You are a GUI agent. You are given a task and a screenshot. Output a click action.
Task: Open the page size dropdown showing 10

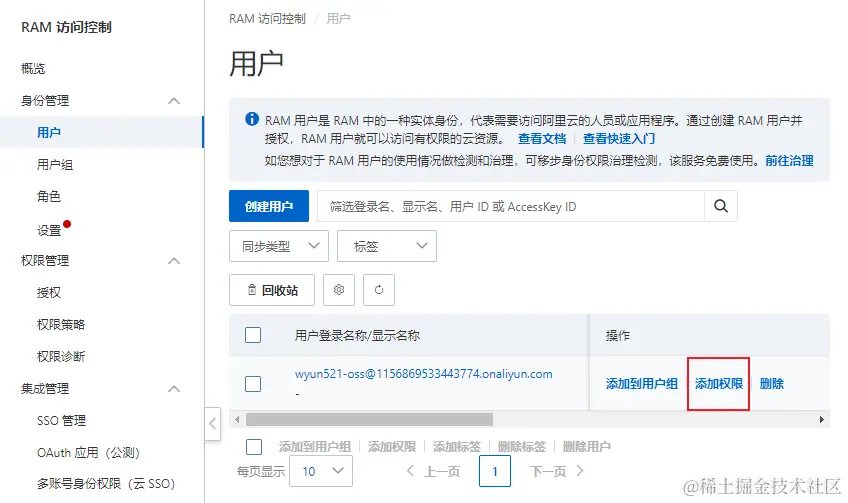coord(321,471)
